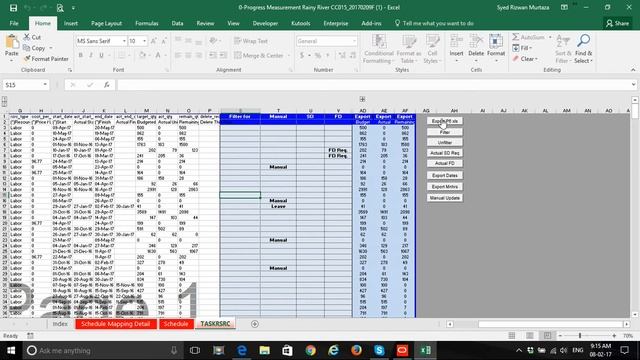Screen dimensions: 640x360
Task: Click Merge & Center
Action: 259,55
